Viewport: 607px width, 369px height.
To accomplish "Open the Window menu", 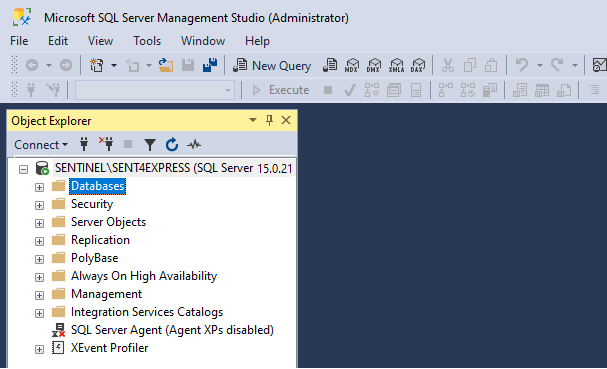I will click(x=203, y=41).
